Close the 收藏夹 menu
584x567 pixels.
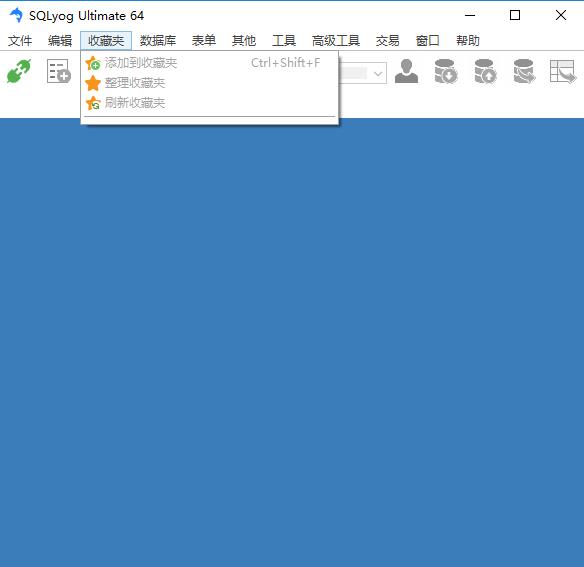106,40
